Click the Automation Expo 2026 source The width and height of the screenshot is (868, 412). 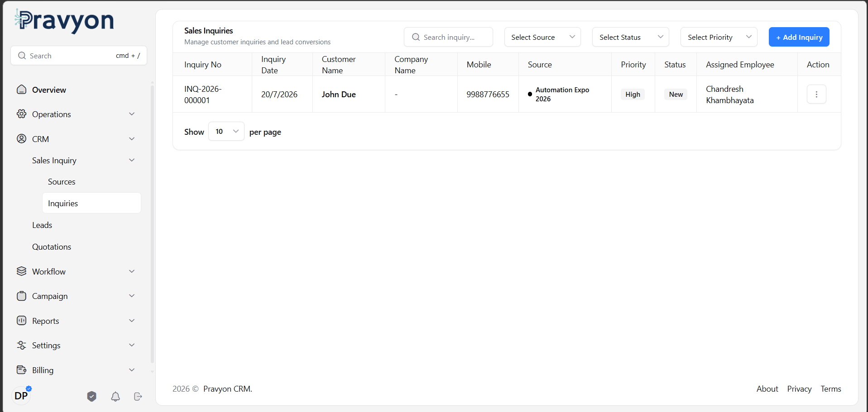(562, 95)
